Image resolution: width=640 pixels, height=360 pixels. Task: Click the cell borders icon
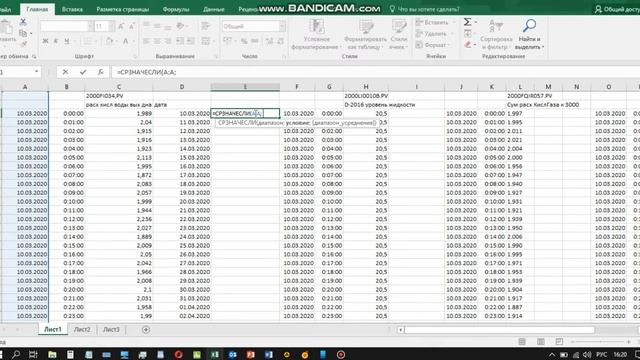click(x=87, y=41)
